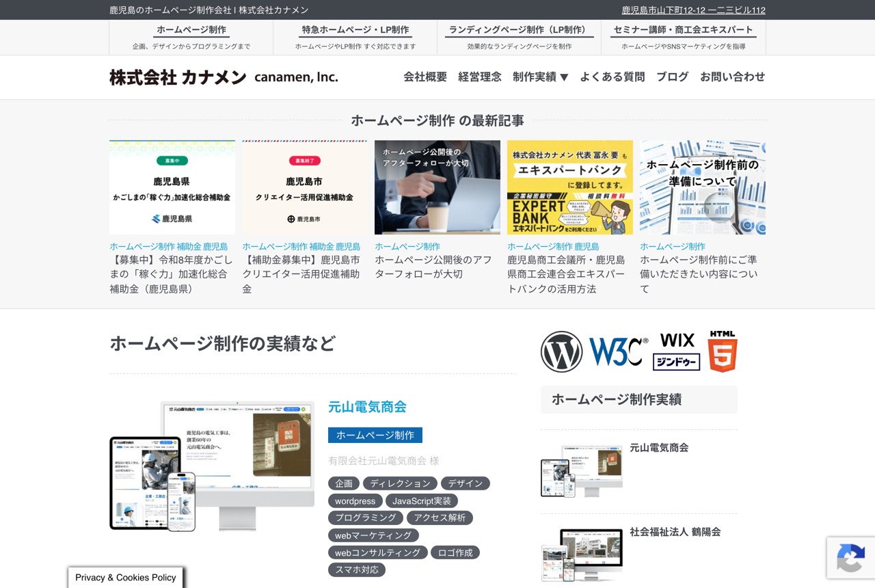
Task: Click article title 【募集中】令和8年度かごしまの「稼ぐ力」
Action: tap(172, 274)
